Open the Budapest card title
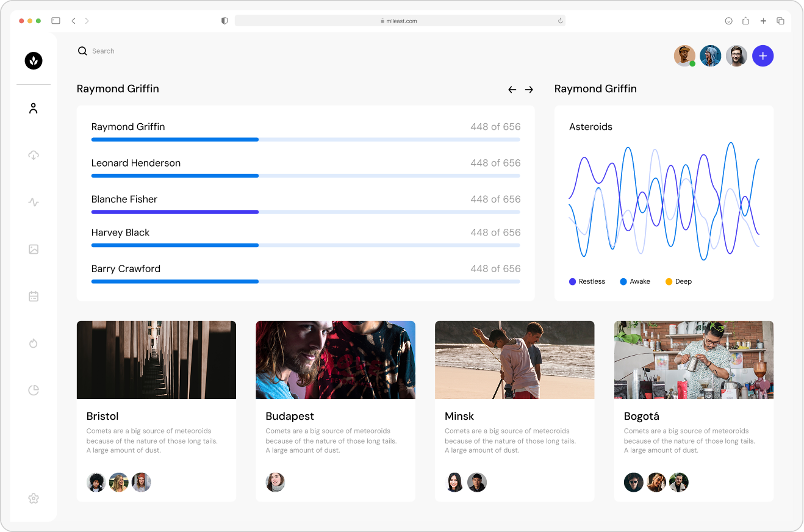 [x=290, y=416]
